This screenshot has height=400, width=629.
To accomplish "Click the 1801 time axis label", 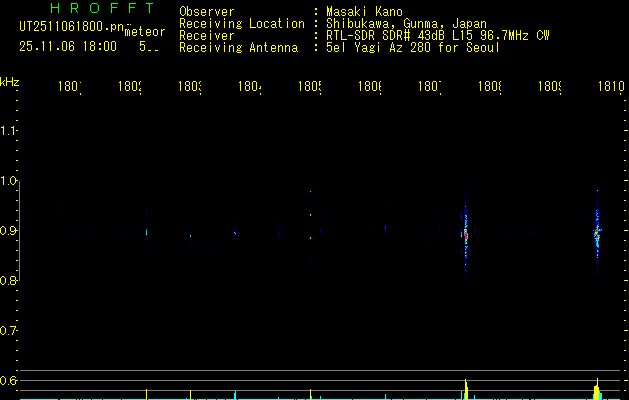I will (x=70, y=86).
